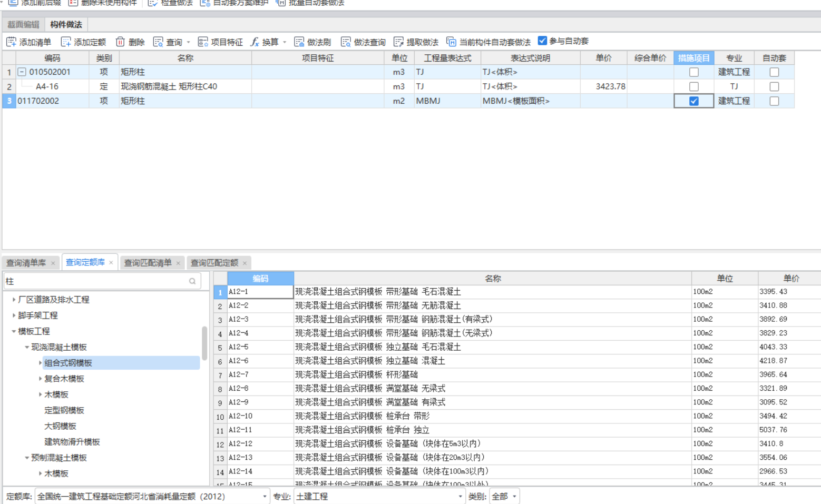Image resolution: width=821 pixels, height=504 pixels.
Task: Click 删除未使用构件 icon in top toolbar
Action: pos(73,3)
